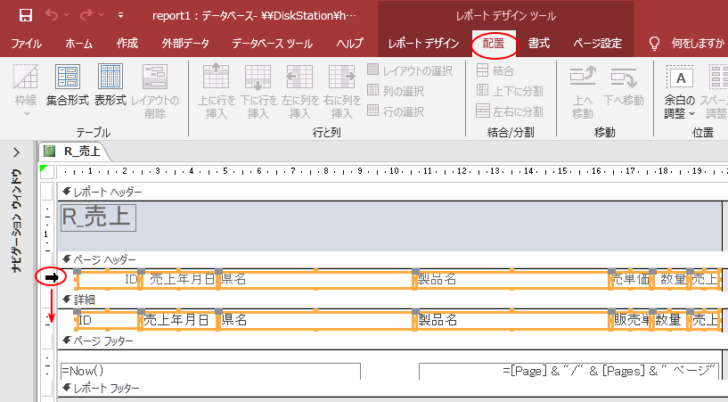Screen dimensions: 728x402
Task: Select the R_売上 document tab
Action: tap(76, 151)
